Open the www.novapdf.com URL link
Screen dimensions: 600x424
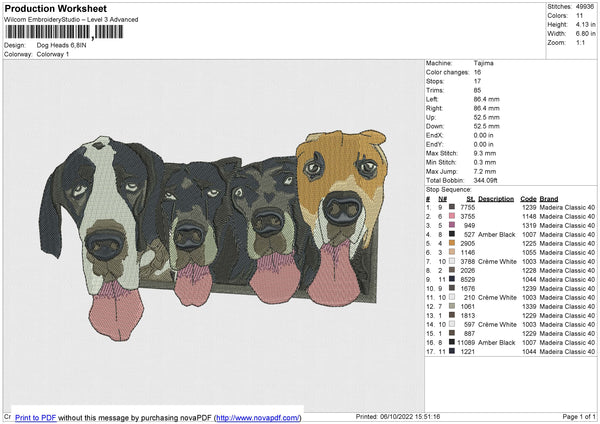255,417
